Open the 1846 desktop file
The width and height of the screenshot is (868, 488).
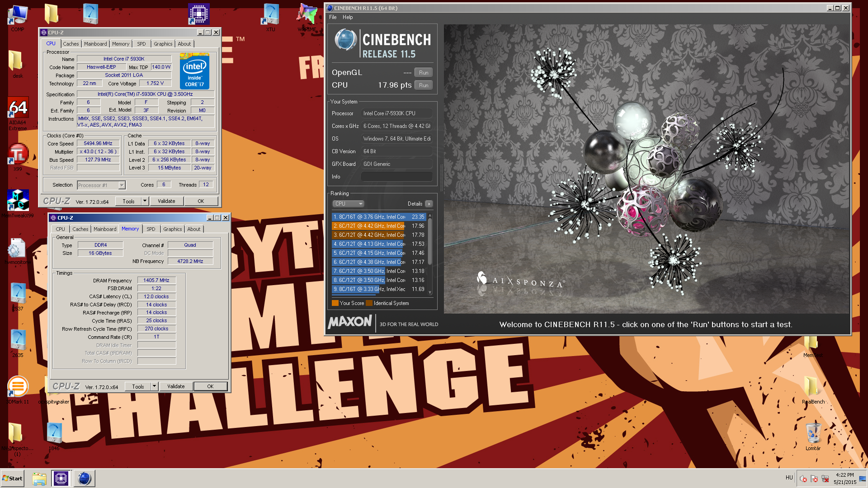[x=54, y=436]
